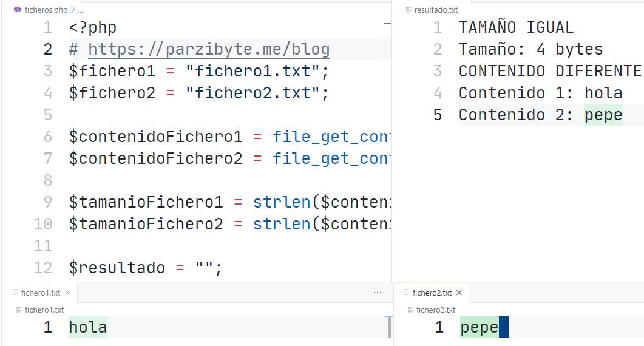
Task: Click the file icon on fichero2.txt tab
Action: point(407,293)
